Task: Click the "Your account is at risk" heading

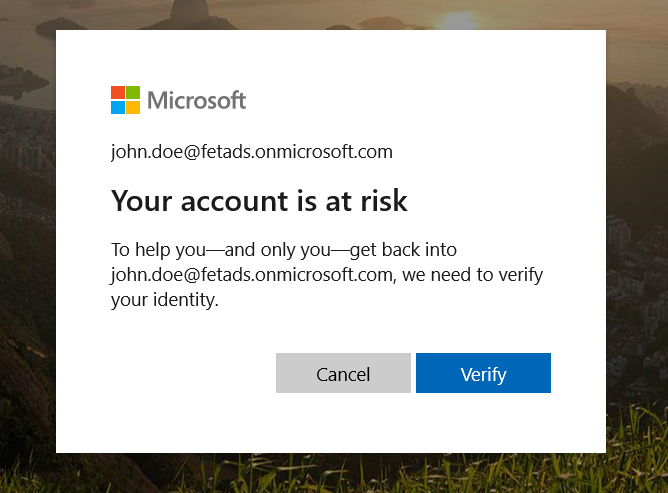Action: (259, 200)
